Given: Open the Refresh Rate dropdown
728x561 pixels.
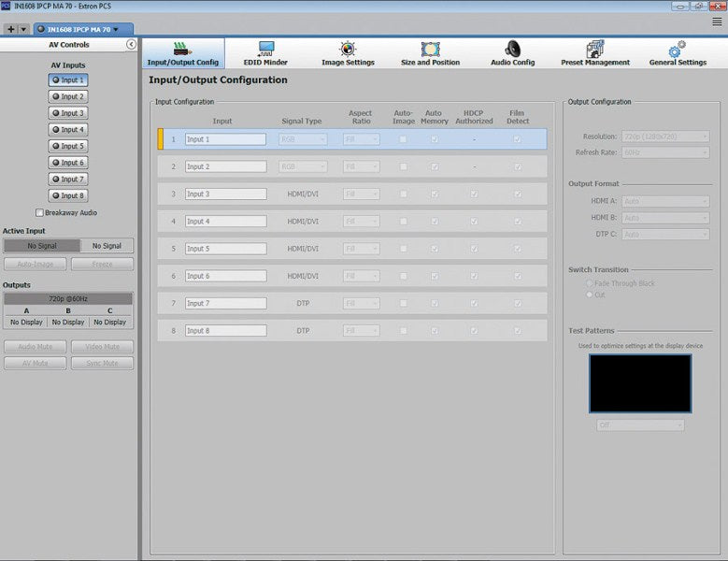Looking at the screenshot, I should tap(665, 152).
